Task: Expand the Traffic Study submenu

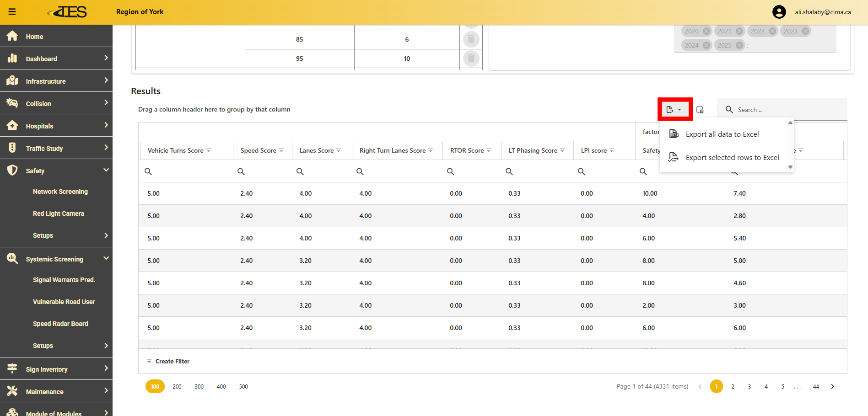Action: point(56,148)
